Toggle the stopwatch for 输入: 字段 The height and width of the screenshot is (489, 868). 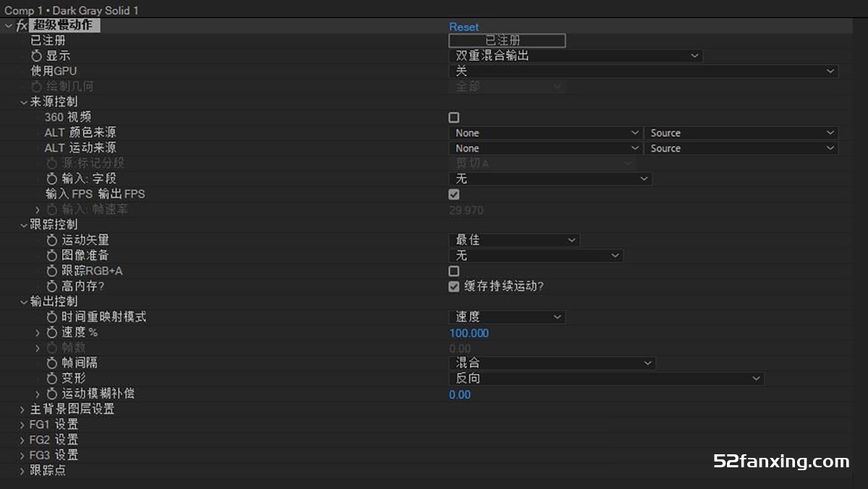(x=52, y=179)
